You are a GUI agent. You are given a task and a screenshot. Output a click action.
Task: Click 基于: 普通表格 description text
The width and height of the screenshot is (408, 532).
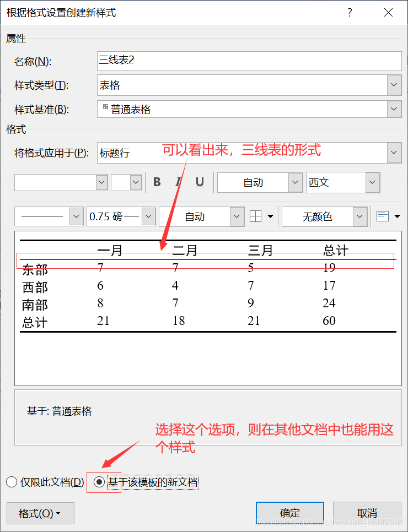click(x=59, y=411)
